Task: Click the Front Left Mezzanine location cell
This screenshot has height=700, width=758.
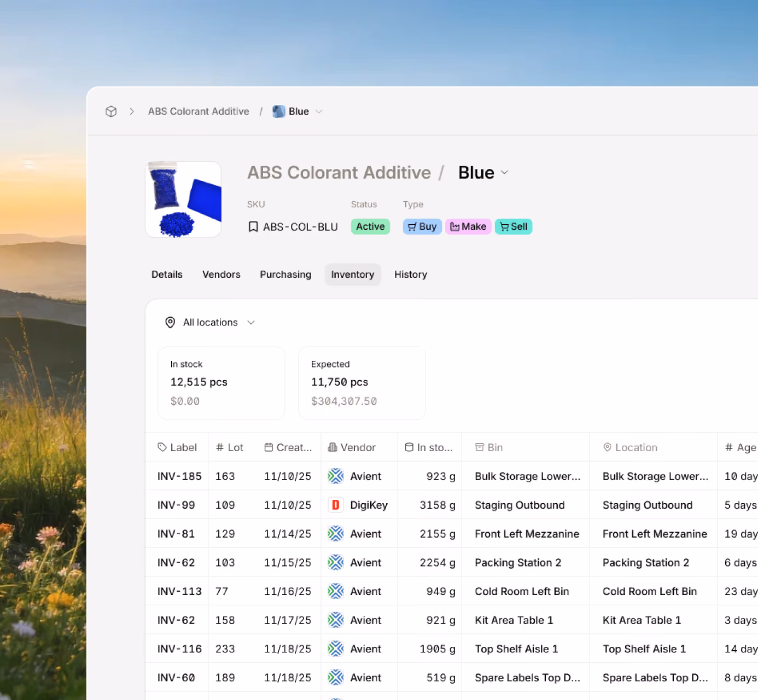Action: 655,534
